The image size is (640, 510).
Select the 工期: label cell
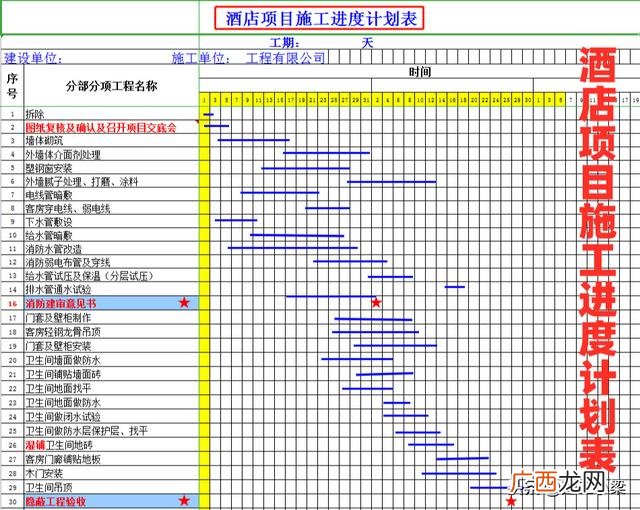[285, 43]
